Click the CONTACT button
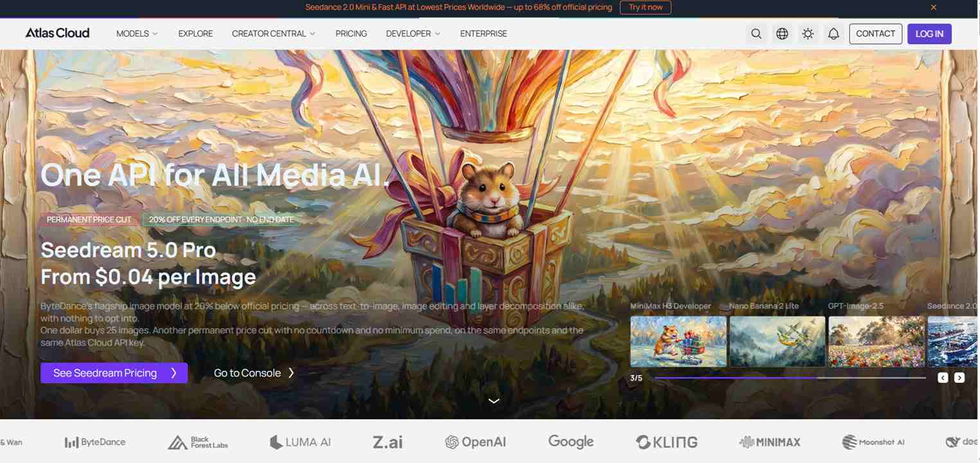The height and width of the screenshot is (463, 980). [875, 33]
